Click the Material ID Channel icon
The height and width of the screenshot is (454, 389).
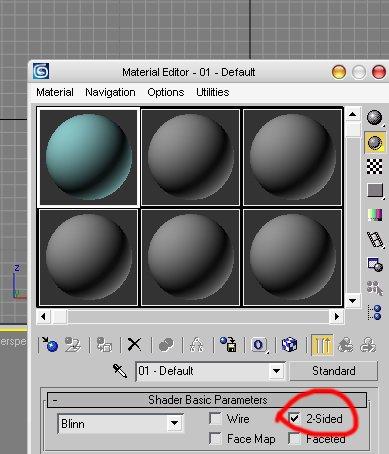[259, 344]
